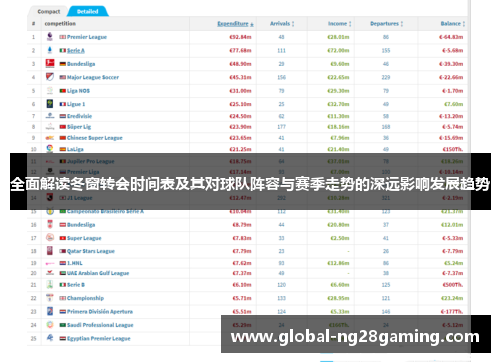Open the Primera División Apertura link
Image resolution: width=500 pixels, height=362 pixels.
[x=100, y=311]
